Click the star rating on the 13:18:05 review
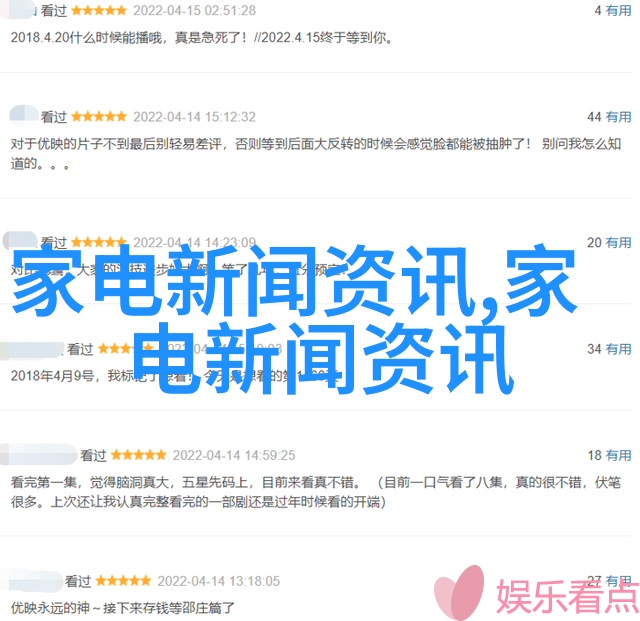640x621 pixels. tap(123, 581)
